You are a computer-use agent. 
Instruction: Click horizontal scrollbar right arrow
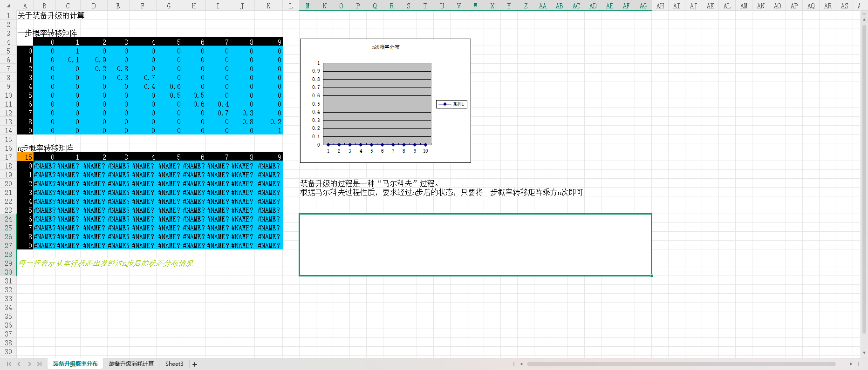click(851, 364)
